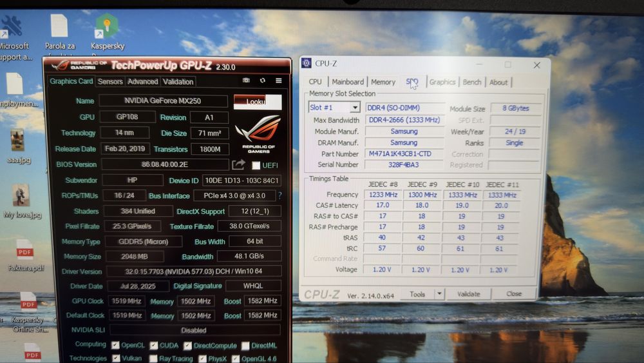This screenshot has width=644, height=363.
Task: Click the BIOS share/export arrow icon
Action: coord(239,165)
